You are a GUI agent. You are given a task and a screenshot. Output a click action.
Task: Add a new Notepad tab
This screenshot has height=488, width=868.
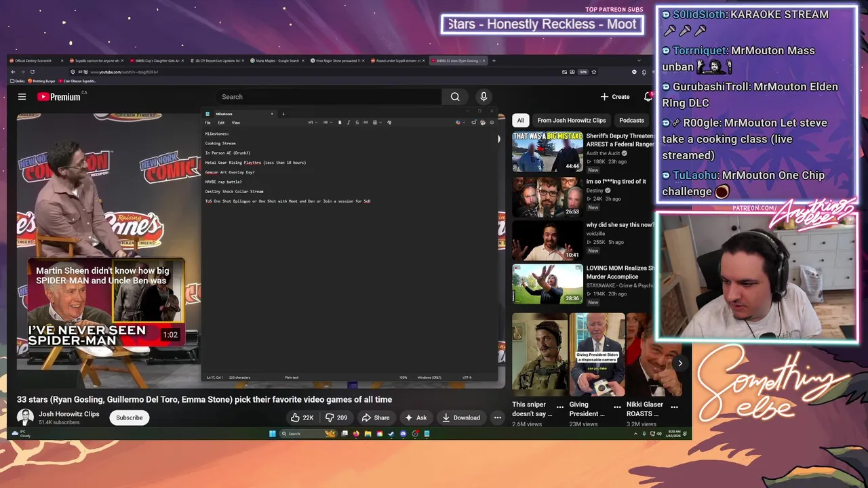(283, 114)
